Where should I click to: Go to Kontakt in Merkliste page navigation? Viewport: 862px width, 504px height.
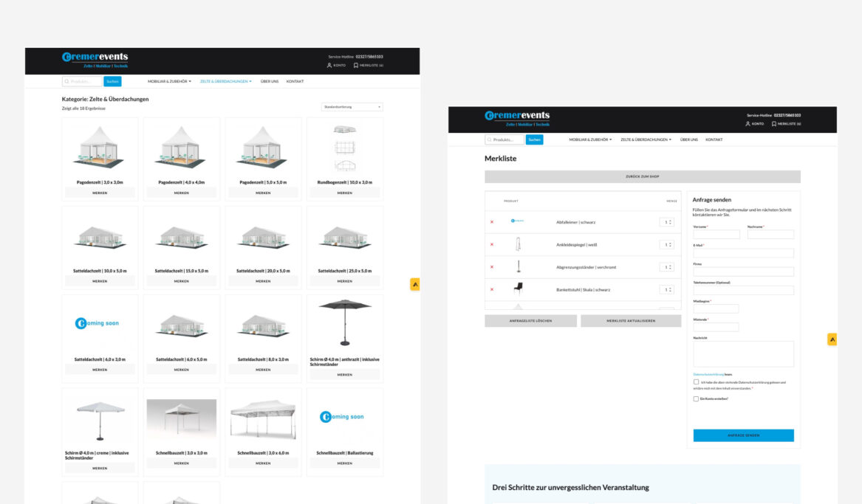714,139
